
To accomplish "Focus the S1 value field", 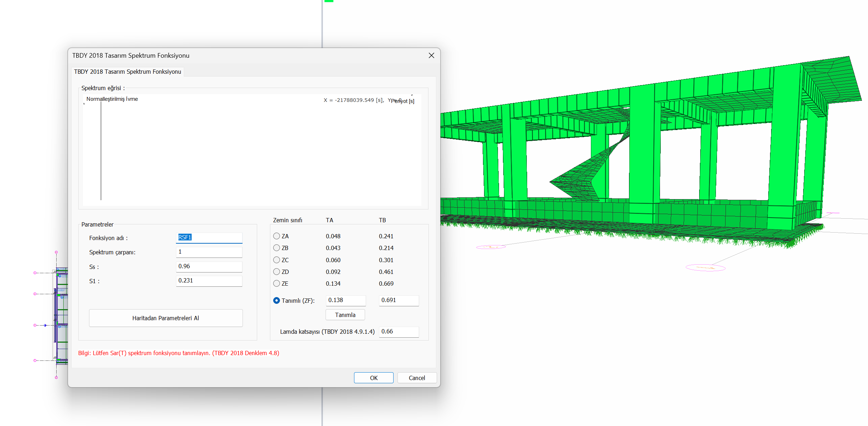I will point(209,281).
